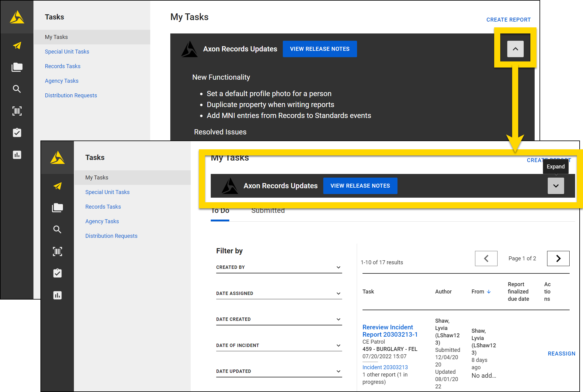Expand the banner using the down chevron

(556, 186)
